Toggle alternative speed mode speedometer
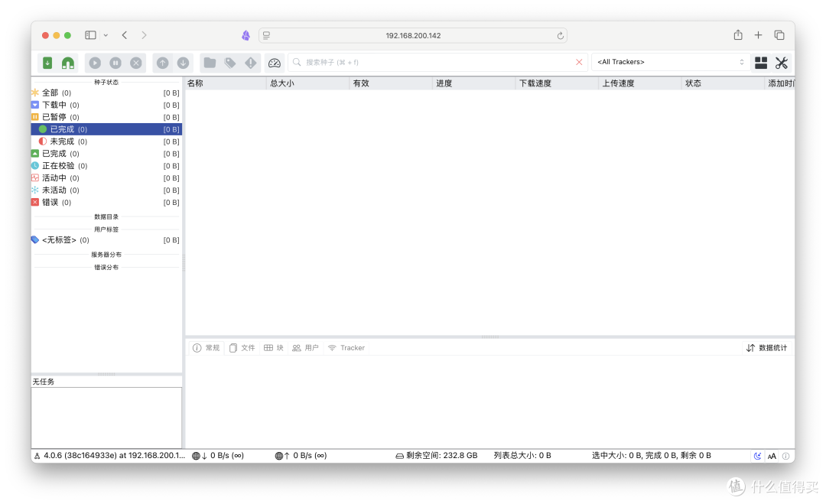Image resolution: width=826 pixels, height=504 pixels. click(x=275, y=63)
